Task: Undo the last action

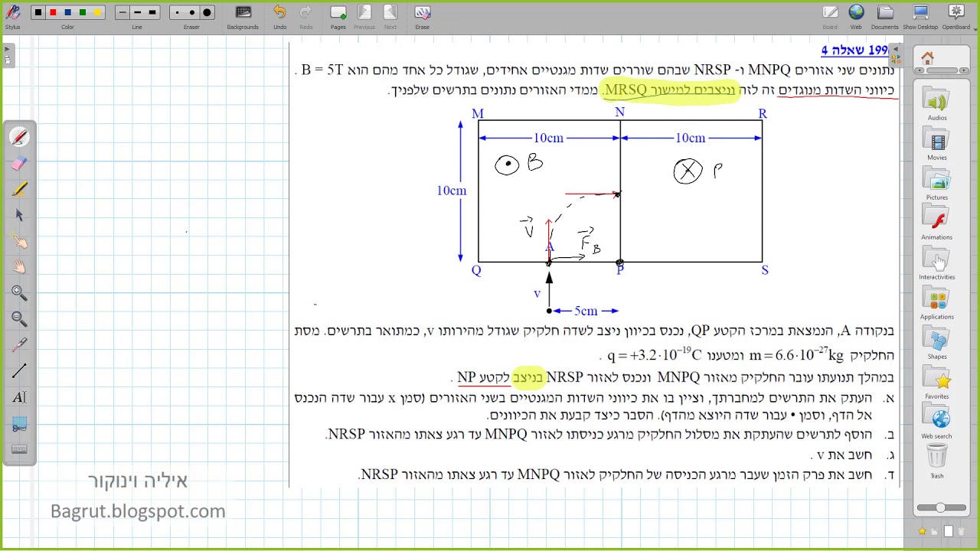Action: 279,16
